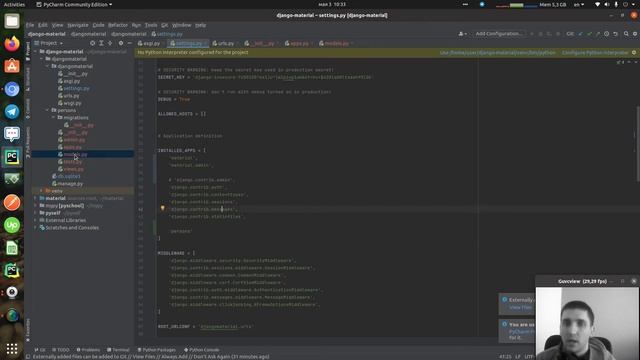Hide the Project panel with minus icon

click(x=130, y=43)
